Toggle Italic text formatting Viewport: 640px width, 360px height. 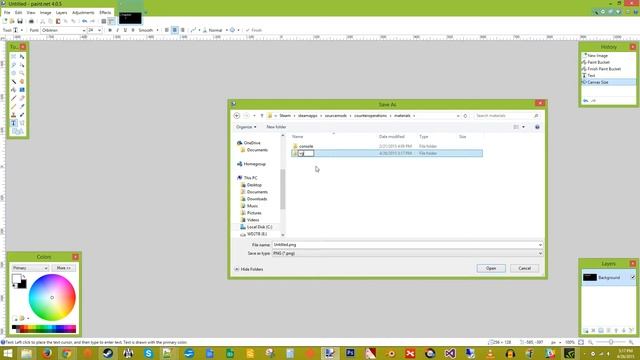pos(118,30)
